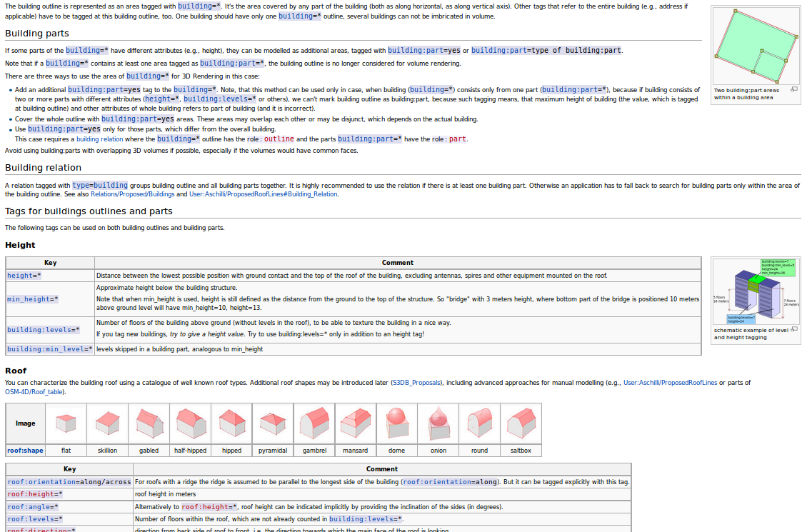
Task: Follow the Relations/Proposed/Buildings link
Action: click(x=132, y=194)
